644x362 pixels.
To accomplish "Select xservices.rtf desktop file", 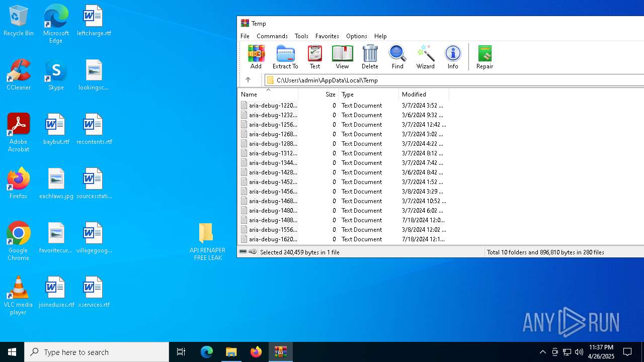I will click(94, 293).
